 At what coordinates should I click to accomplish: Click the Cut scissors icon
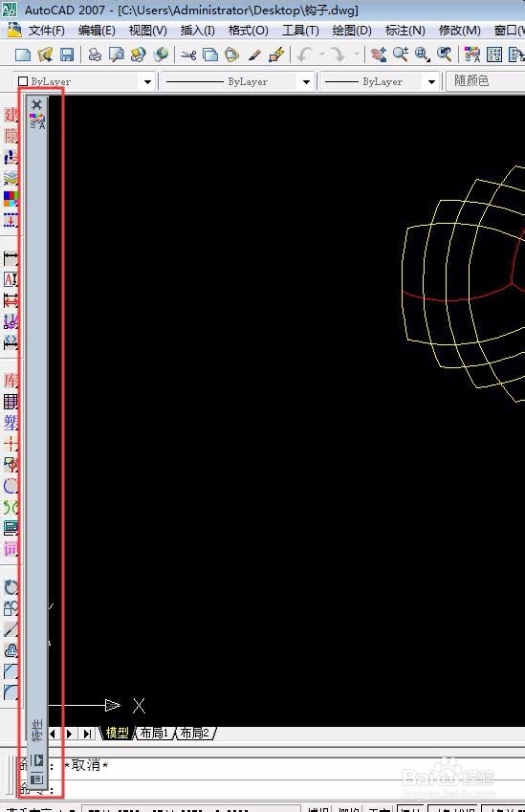coord(188,55)
